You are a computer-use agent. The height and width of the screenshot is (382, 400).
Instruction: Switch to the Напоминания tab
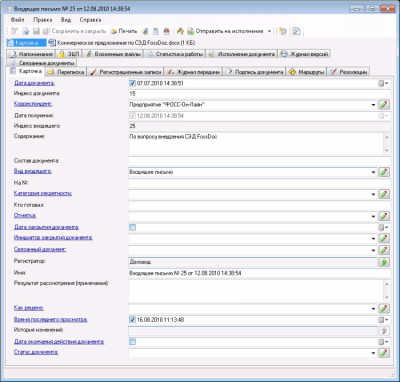(31, 54)
